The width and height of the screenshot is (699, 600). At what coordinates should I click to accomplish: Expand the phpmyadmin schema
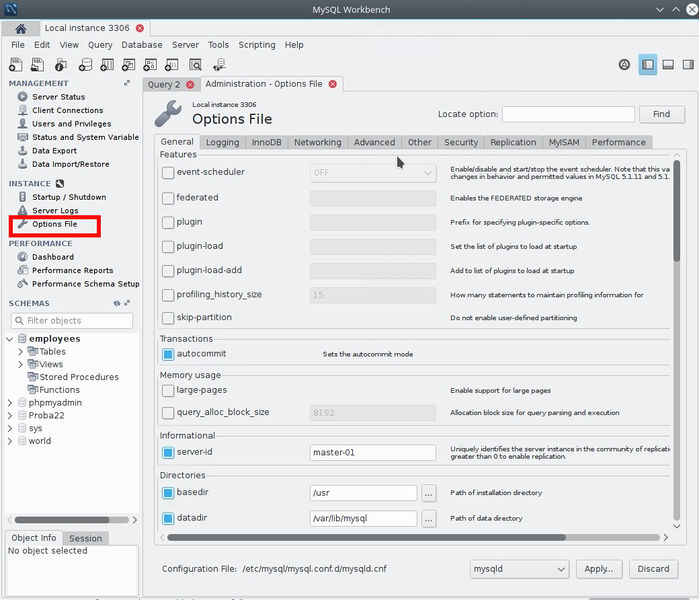[x=10, y=403]
